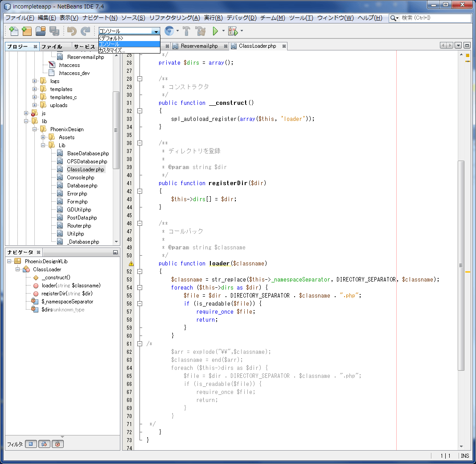This screenshot has height=464, width=476.
Task: Expand the logs folder node
Action: [35, 81]
